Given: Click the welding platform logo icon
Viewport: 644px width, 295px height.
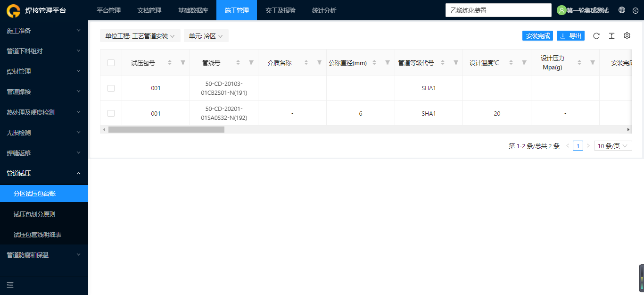Looking at the screenshot, I should tap(13, 10).
